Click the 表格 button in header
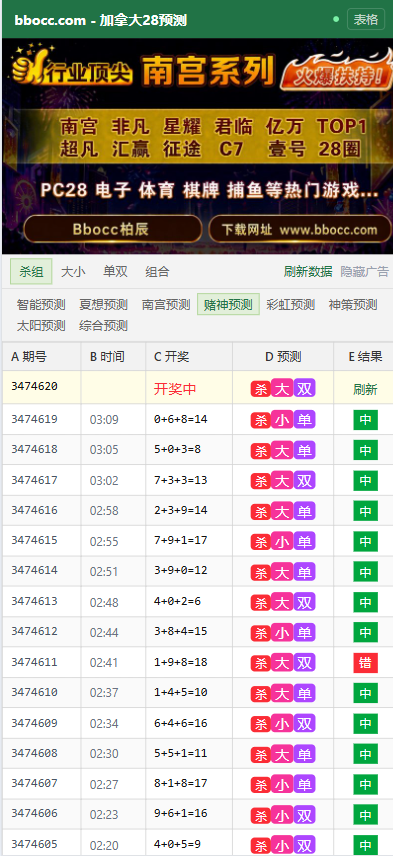Screen dimensions: 393x856 pyautogui.click(x=366, y=19)
